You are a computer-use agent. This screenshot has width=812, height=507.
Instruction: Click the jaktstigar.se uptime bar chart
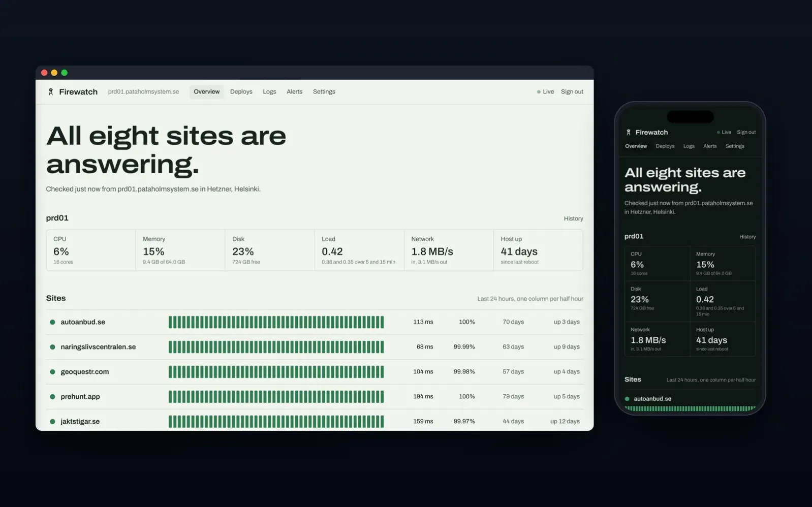[x=276, y=422]
